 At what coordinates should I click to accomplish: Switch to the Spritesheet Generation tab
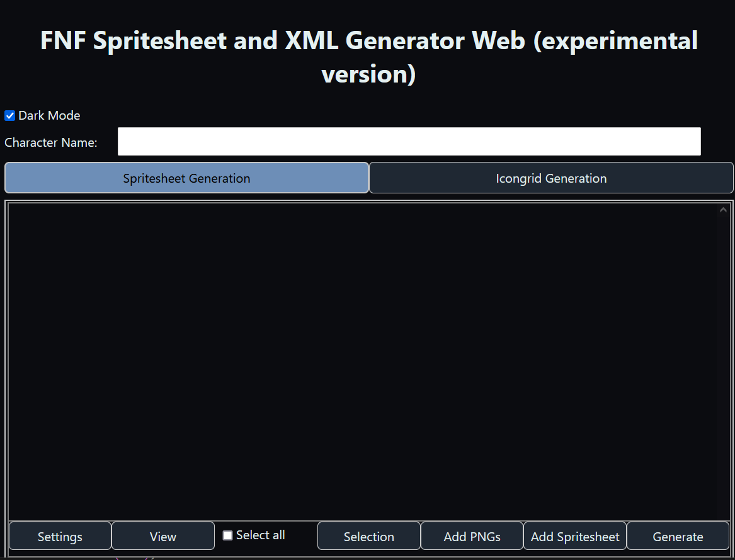tap(186, 178)
